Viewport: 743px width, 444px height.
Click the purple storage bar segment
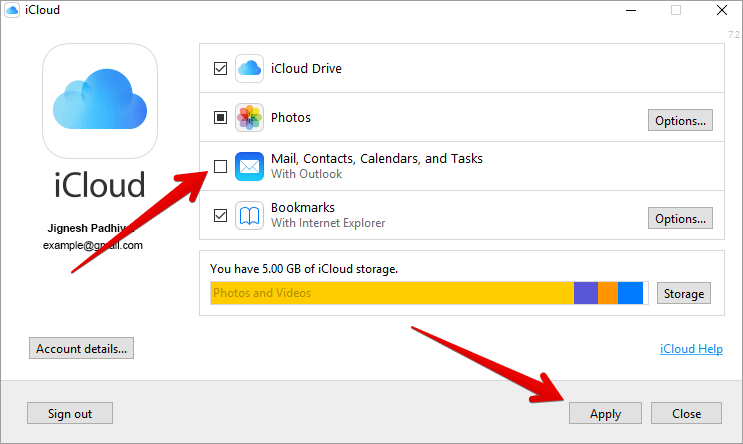tap(586, 293)
